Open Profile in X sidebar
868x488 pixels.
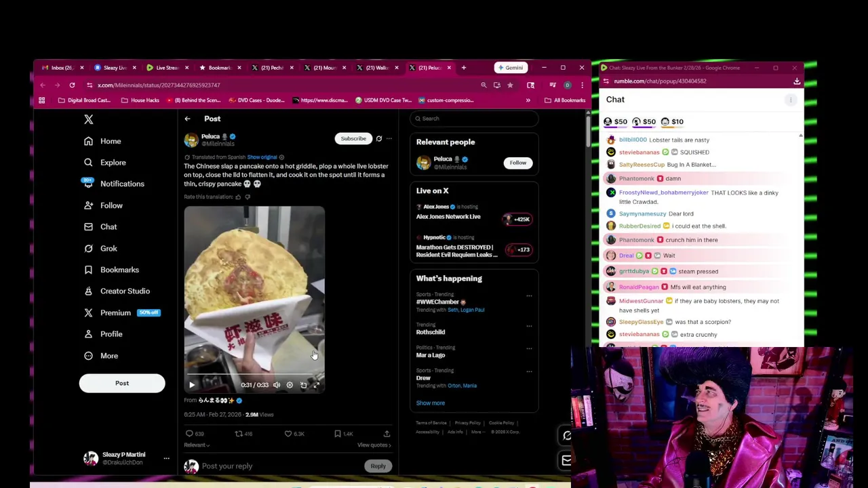coord(103,334)
